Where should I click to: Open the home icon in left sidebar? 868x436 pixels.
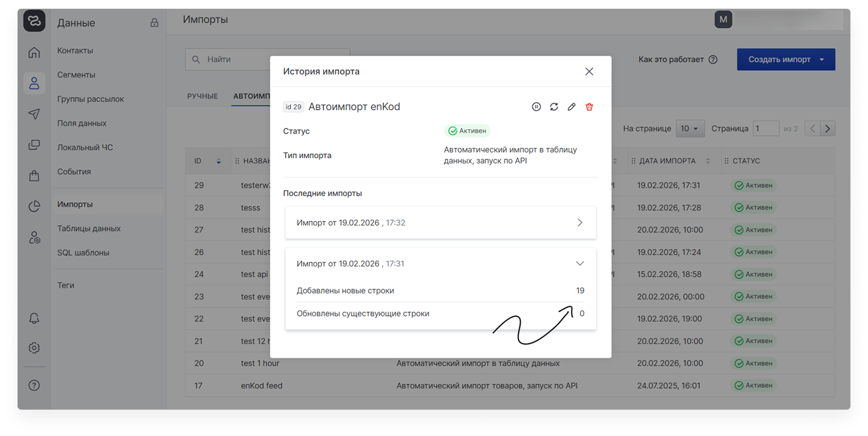34,52
